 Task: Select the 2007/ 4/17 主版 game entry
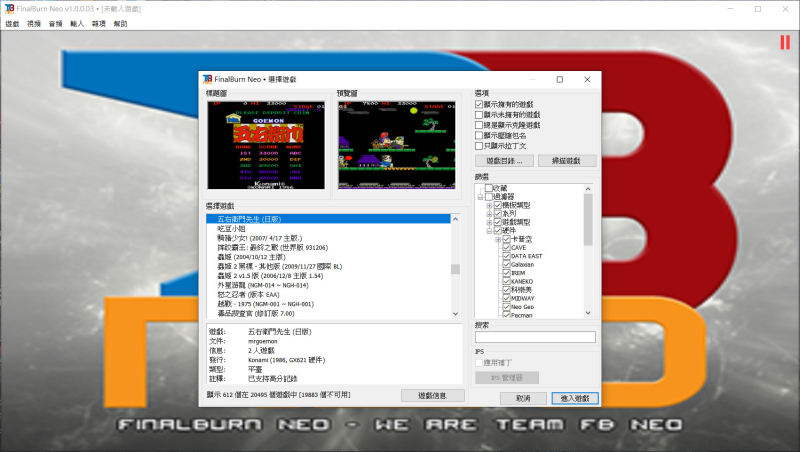click(329, 238)
